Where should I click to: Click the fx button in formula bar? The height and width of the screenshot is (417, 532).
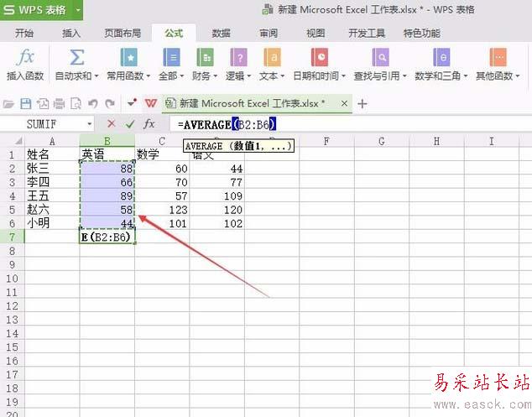click(x=149, y=124)
